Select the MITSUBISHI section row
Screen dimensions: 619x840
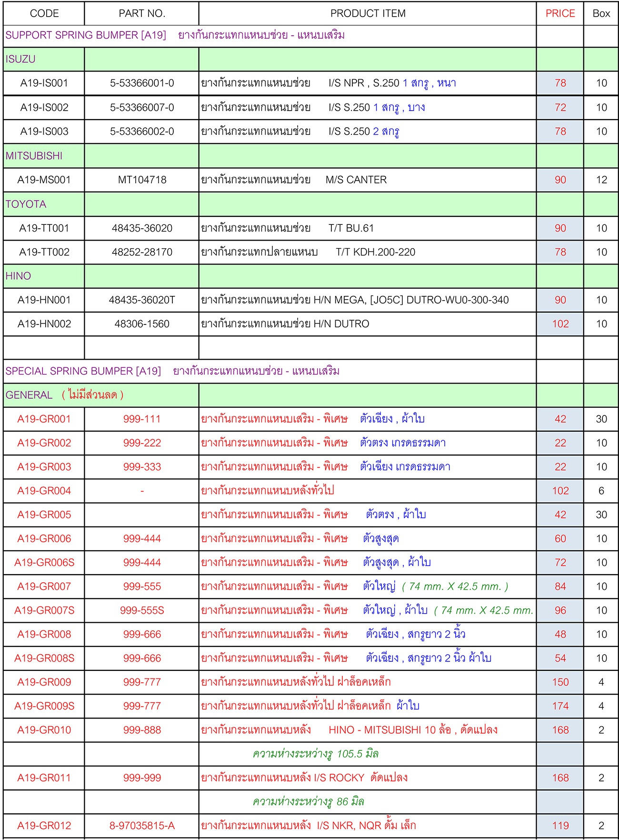coord(310,156)
